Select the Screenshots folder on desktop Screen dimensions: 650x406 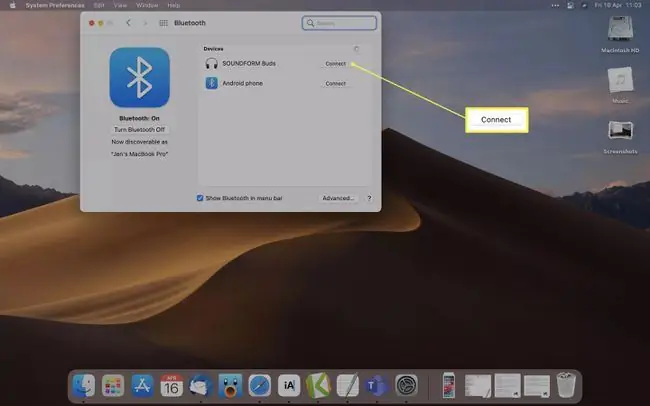coord(621,131)
